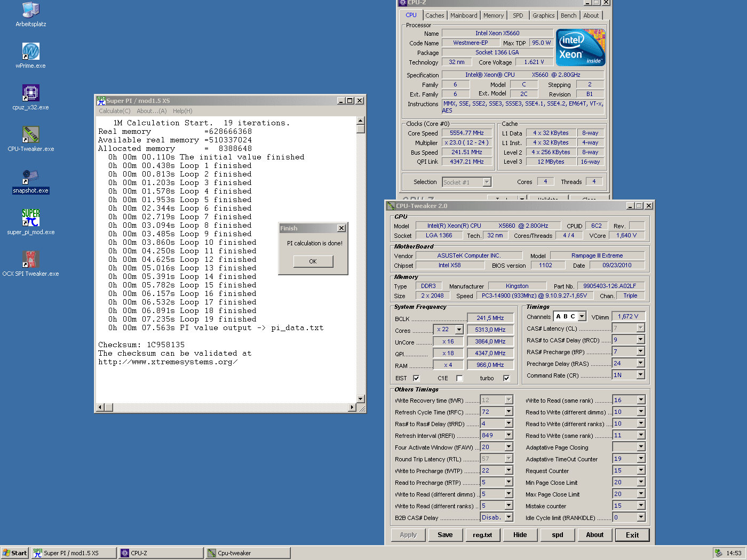
Task: Select the CPU-Tweaker.exe desktop shortcut
Action: tap(30, 139)
